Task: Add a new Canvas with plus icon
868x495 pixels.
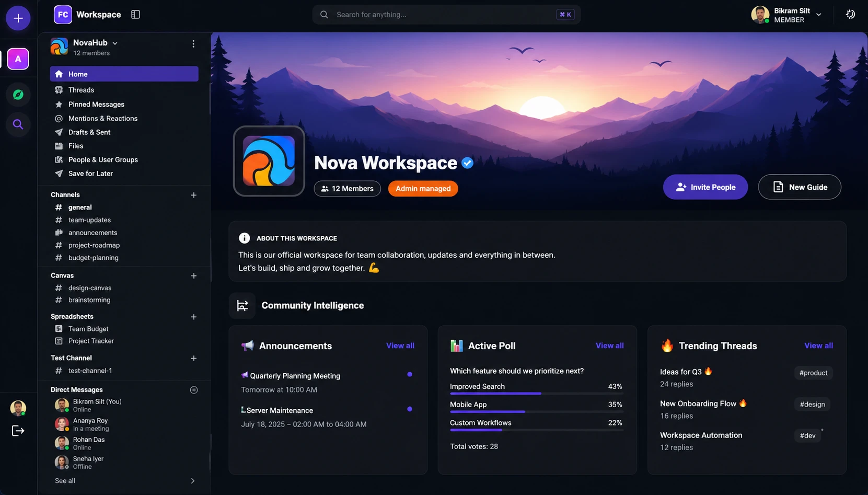Action: (194, 275)
